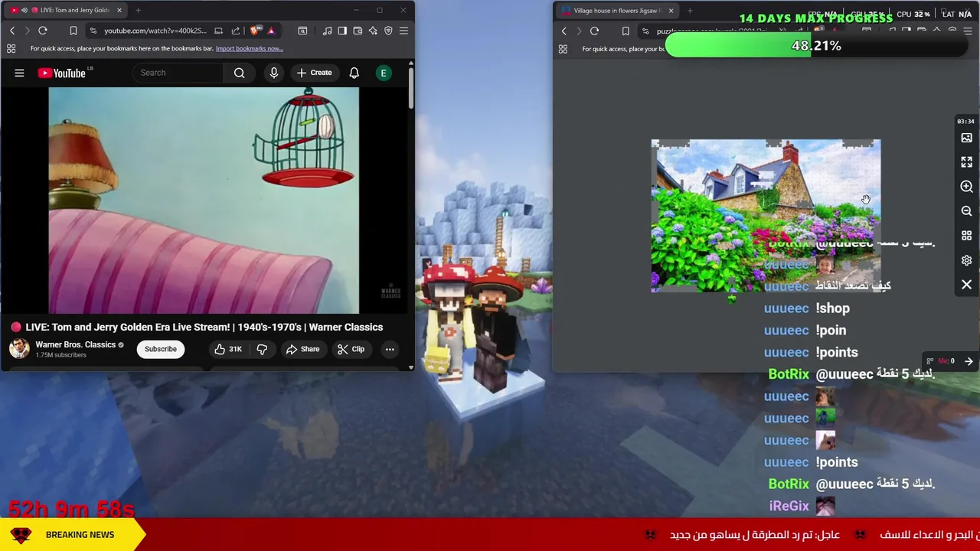Open apps grid in puzzle window bookmarks bar

click(563, 49)
